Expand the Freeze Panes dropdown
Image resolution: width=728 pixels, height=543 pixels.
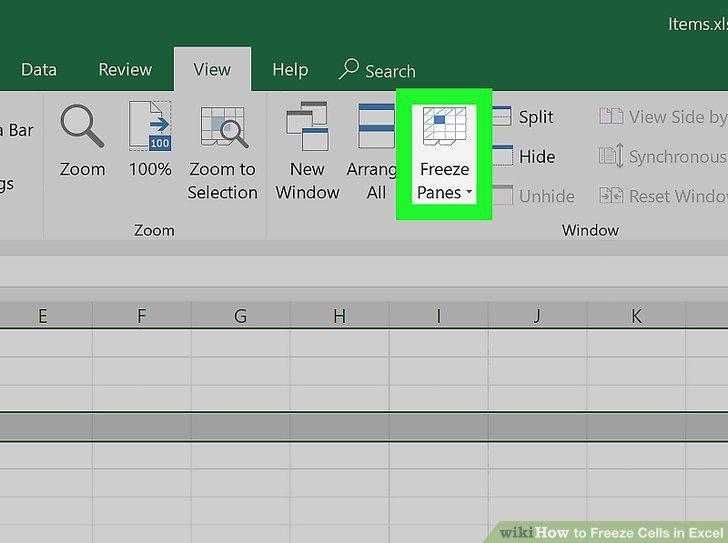click(x=444, y=154)
